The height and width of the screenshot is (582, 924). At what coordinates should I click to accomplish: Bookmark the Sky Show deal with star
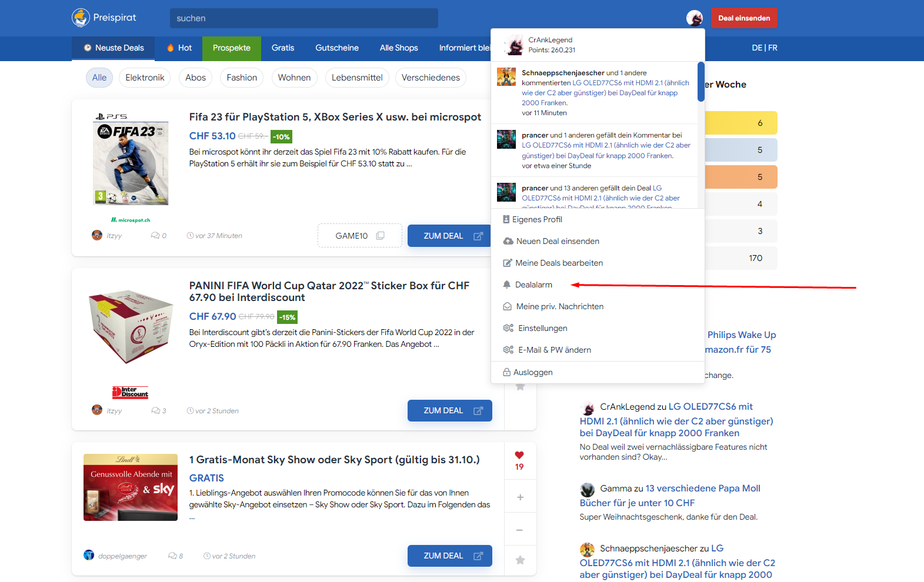pyautogui.click(x=520, y=560)
